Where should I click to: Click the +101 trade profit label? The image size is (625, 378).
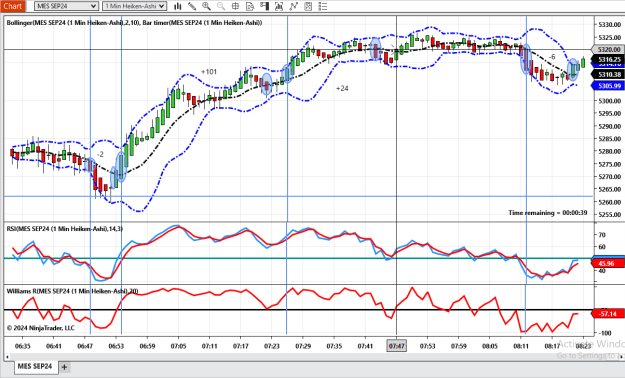coord(209,72)
